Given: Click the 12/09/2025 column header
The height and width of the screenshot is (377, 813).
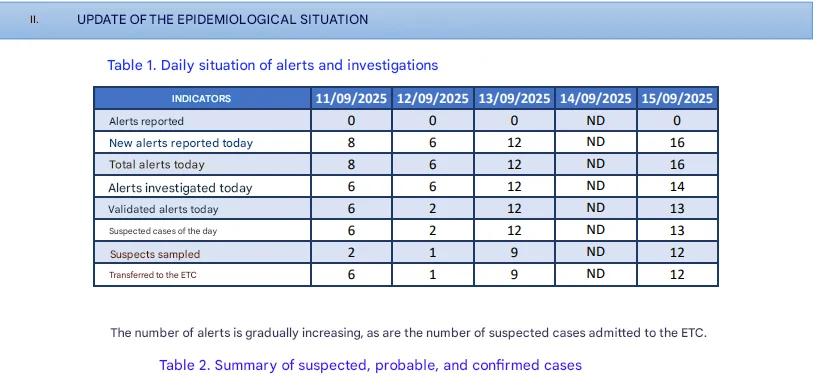Looking at the screenshot, I should [432, 99].
